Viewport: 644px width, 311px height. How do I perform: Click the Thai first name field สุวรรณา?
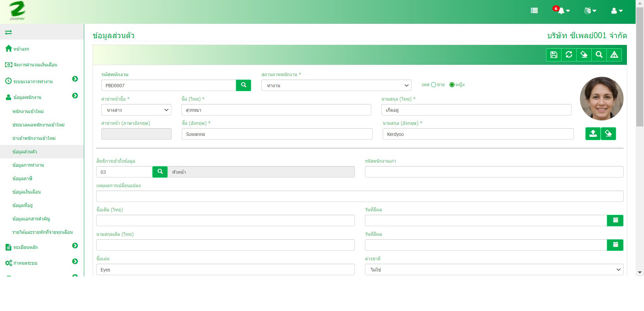276,110
